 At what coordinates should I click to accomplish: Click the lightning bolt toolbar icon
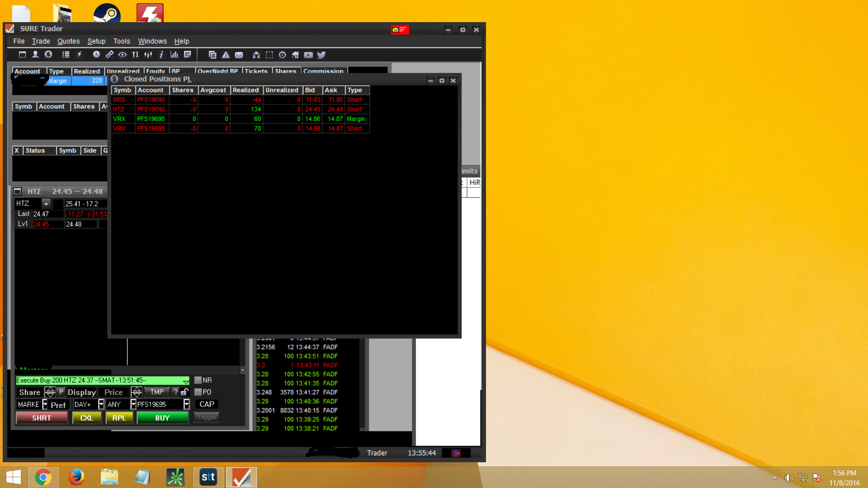point(80,55)
